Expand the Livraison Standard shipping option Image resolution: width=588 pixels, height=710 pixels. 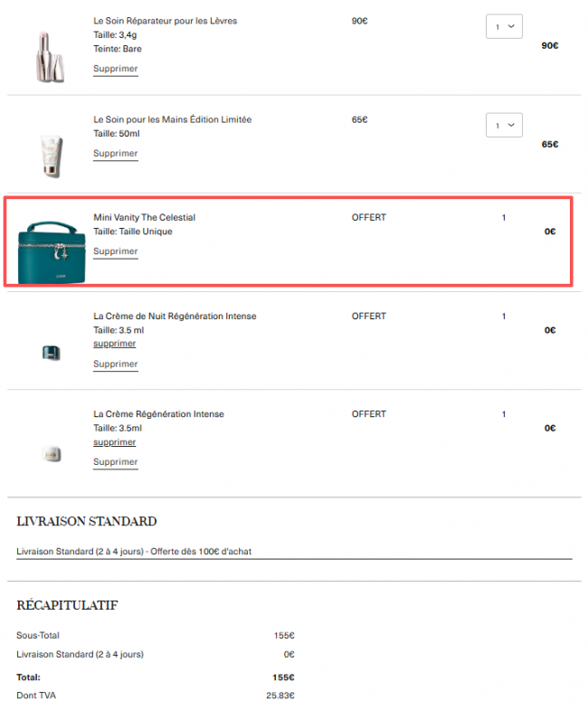[x=293, y=551]
